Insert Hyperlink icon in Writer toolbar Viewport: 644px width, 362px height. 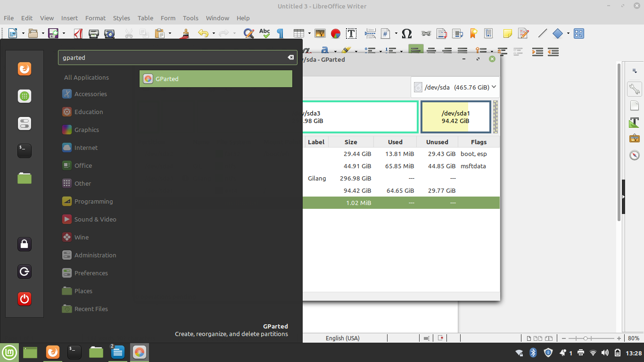(x=426, y=33)
